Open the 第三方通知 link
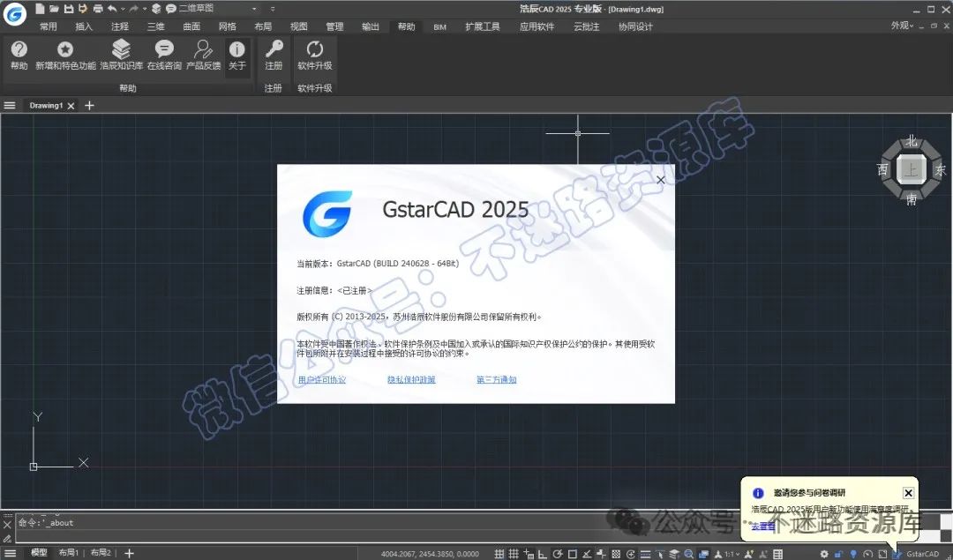The width and height of the screenshot is (953, 560). 497,379
